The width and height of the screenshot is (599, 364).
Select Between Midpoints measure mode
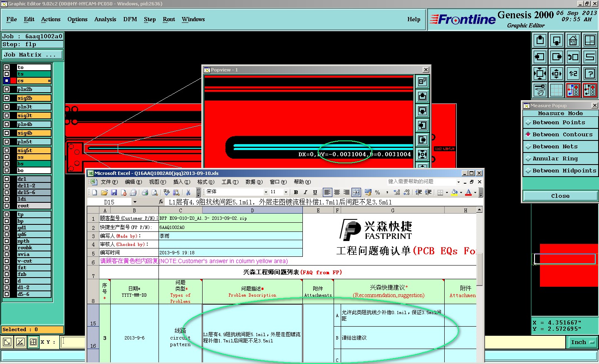560,171
